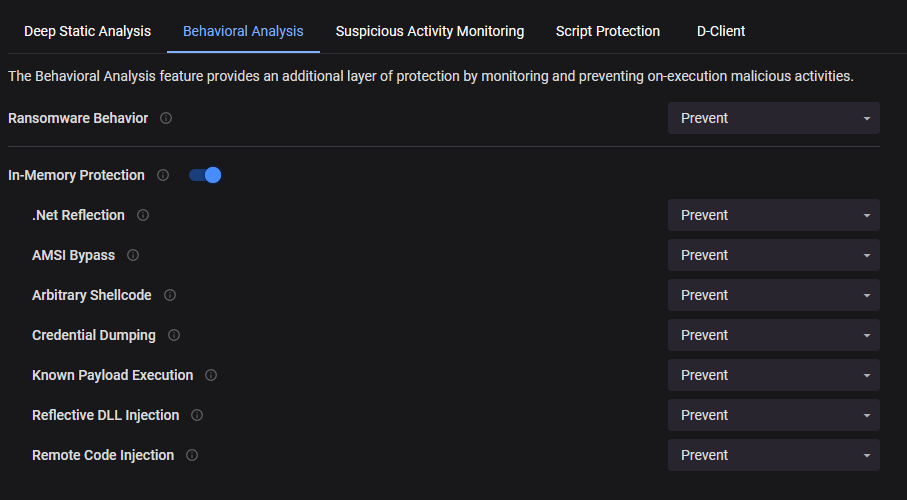
Task: Open the AMSI Bypass action dropdown
Action: point(773,255)
